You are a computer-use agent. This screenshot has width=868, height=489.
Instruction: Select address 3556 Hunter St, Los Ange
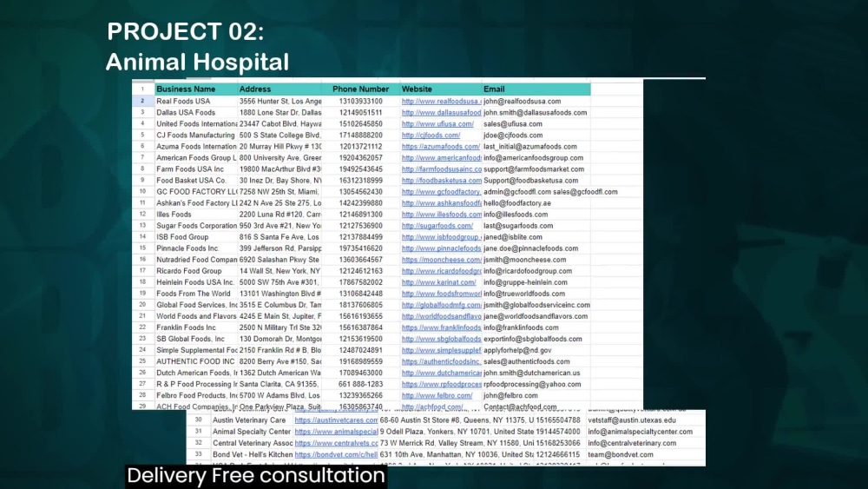click(280, 102)
